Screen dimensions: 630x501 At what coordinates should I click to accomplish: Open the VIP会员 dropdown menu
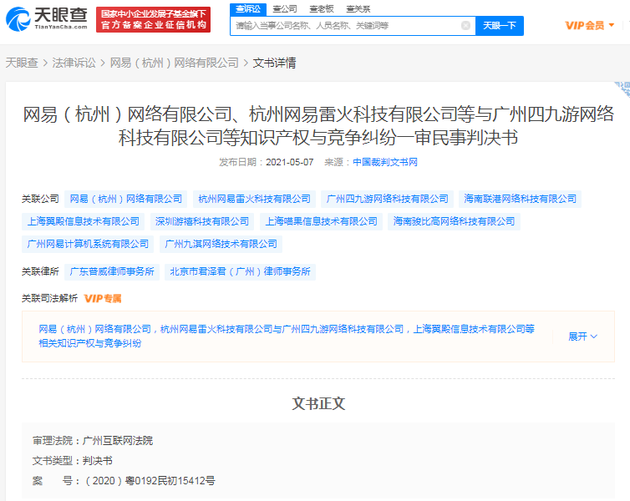click(589, 26)
